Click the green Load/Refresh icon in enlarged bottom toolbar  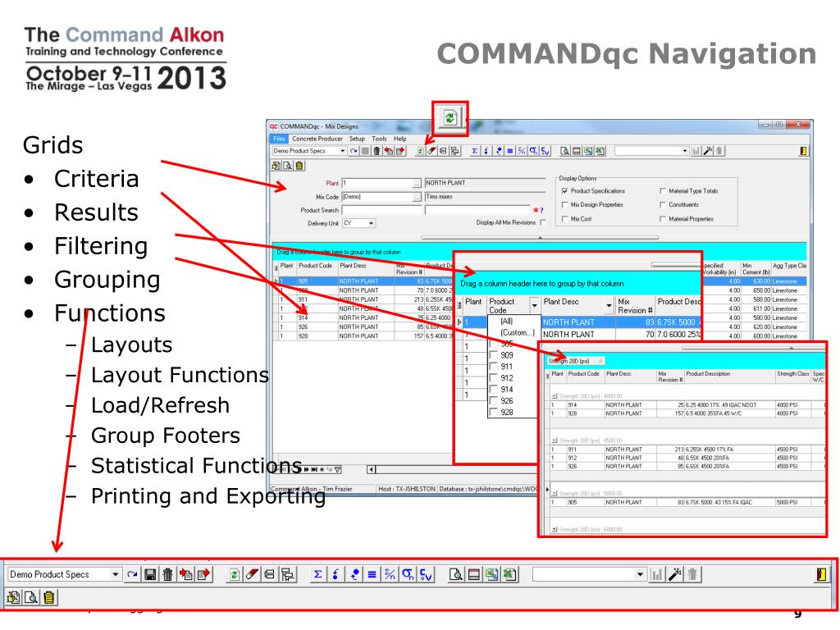(x=234, y=574)
